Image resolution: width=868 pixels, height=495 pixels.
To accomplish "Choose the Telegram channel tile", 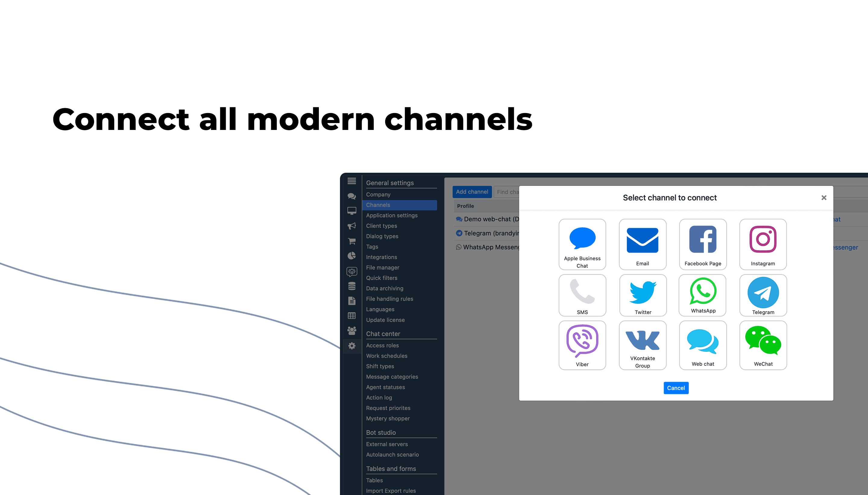I will [763, 295].
